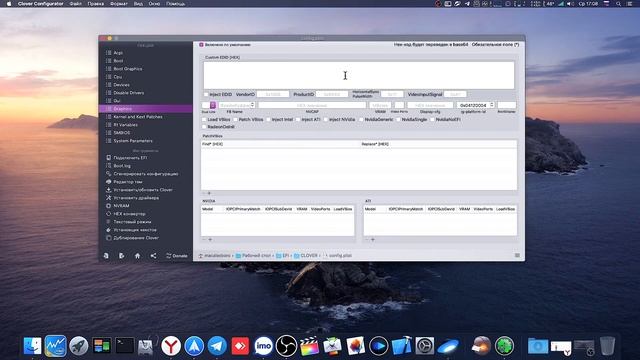Open the kext installer (Установщик кекстов)
The image size is (640, 360).
point(135,230)
